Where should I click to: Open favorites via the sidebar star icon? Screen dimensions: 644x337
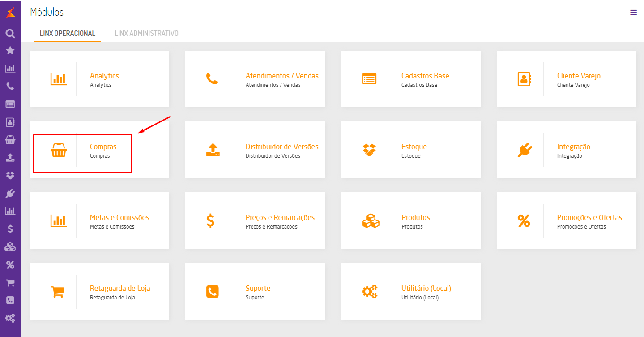pos(10,51)
